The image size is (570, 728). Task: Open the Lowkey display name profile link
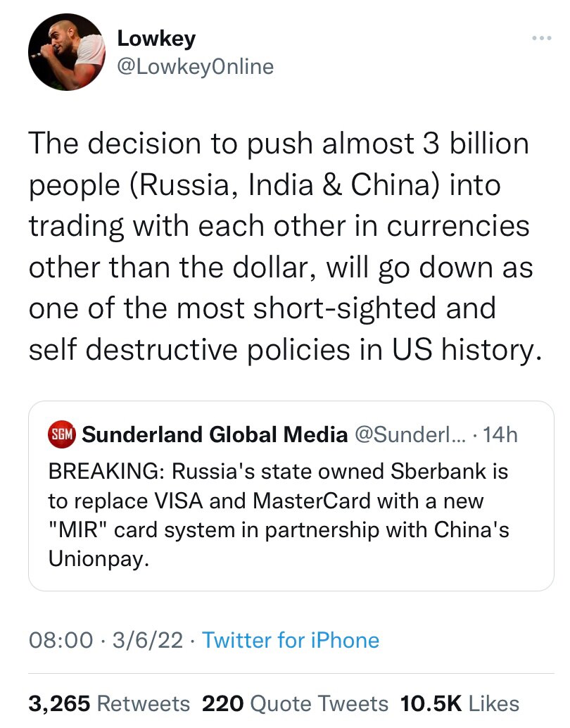pos(156,39)
